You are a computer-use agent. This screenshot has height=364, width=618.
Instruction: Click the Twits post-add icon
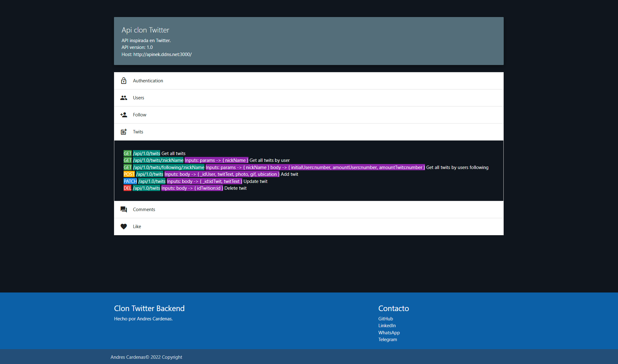coord(124,132)
